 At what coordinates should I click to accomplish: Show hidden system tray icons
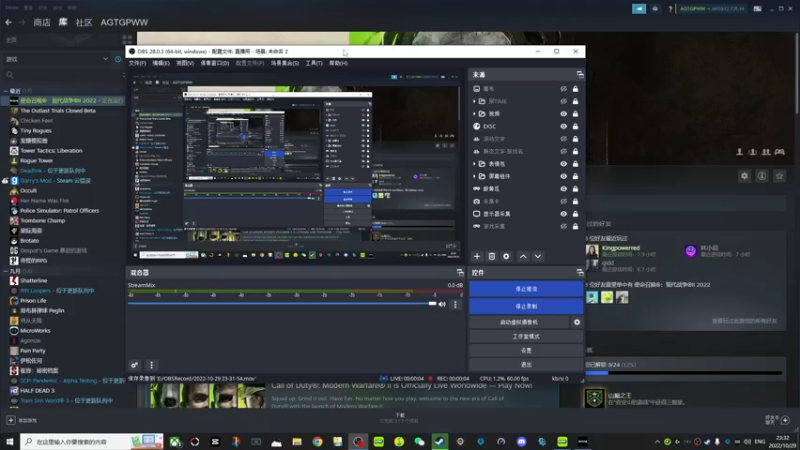(657, 441)
